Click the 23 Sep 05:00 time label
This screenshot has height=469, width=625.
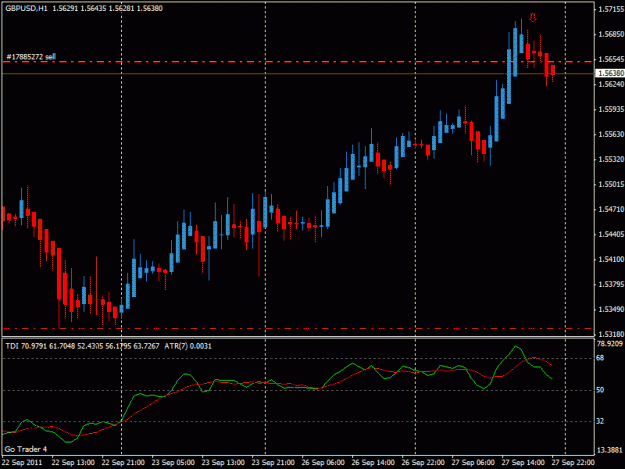(173, 463)
